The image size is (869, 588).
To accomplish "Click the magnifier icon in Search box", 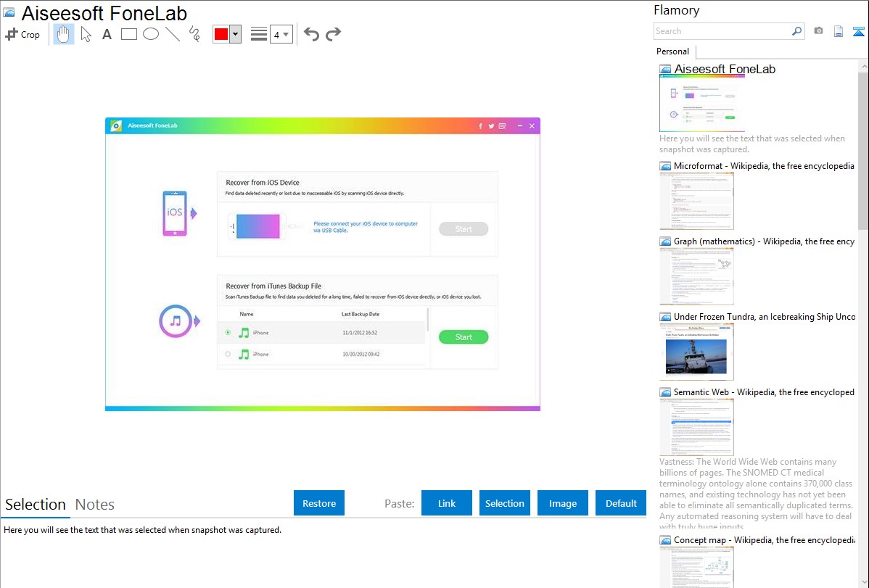I will point(797,31).
